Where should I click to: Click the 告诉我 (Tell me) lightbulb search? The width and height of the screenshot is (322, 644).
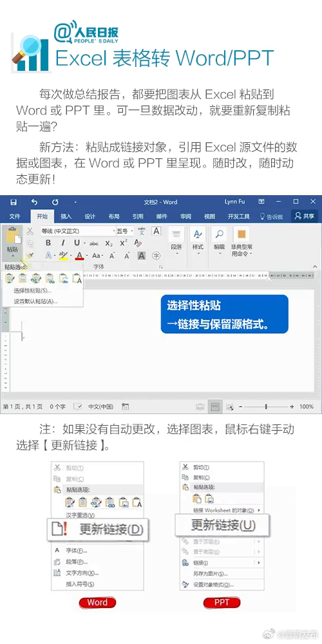pos(272,216)
